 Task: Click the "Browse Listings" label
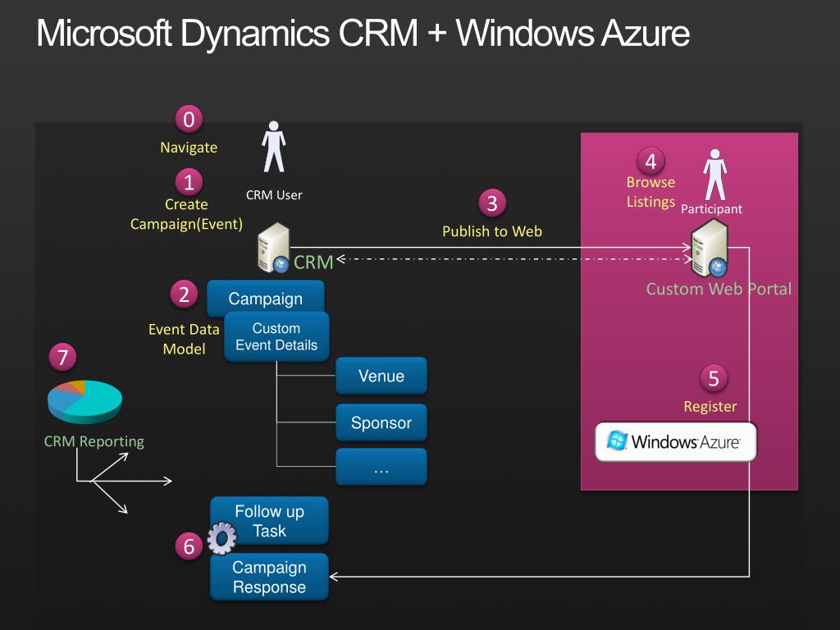click(651, 192)
